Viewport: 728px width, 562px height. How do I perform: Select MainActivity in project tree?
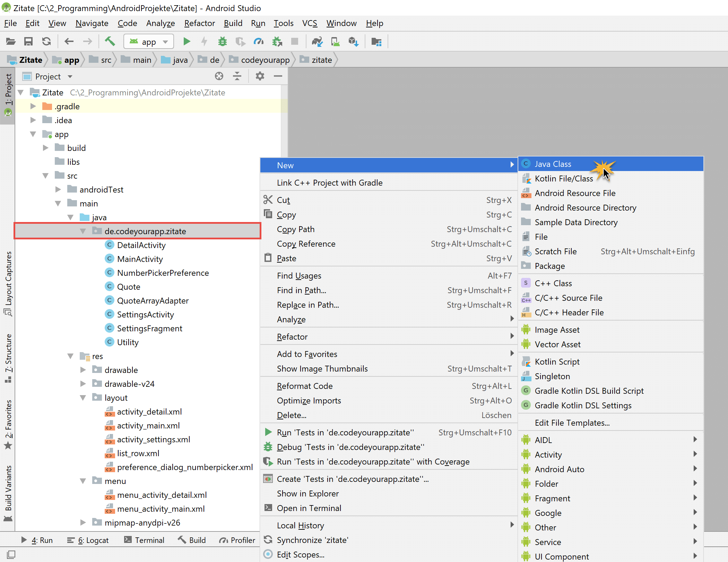click(140, 259)
